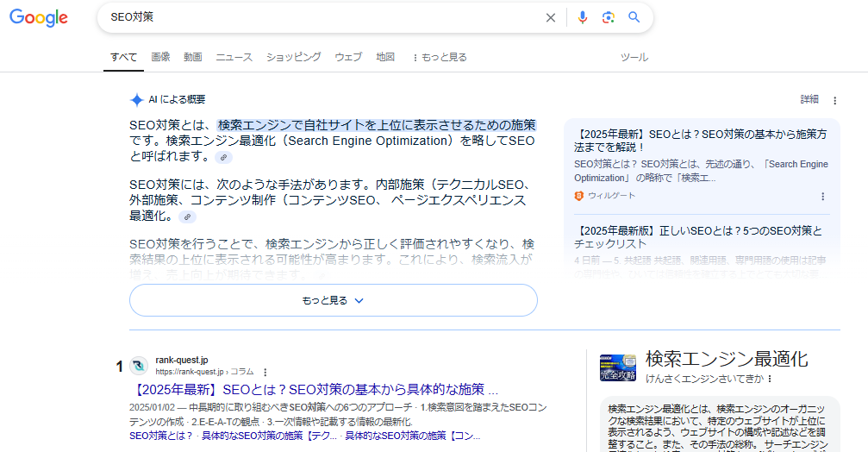Viewport: 868px width, 452px height.
Task: Open sitelink SEO対策とは？
Action: (161, 436)
